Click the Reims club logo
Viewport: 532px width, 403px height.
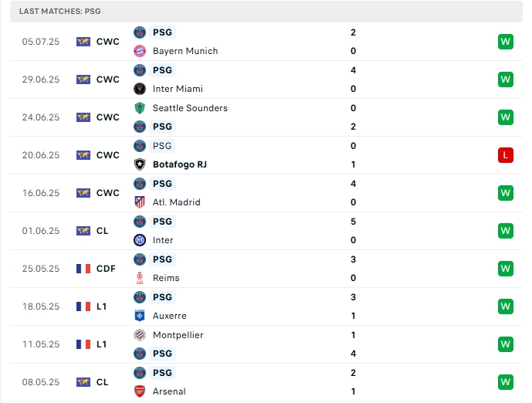pos(140,278)
